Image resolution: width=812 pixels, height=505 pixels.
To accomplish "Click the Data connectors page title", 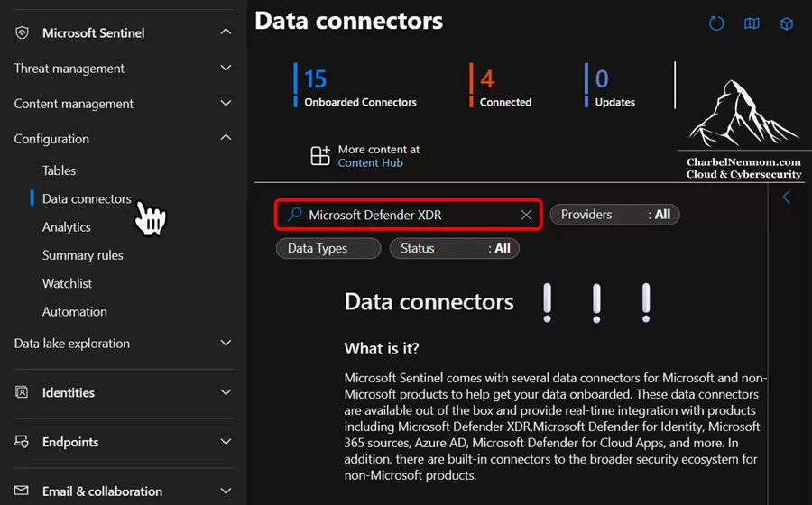I will click(349, 22).
